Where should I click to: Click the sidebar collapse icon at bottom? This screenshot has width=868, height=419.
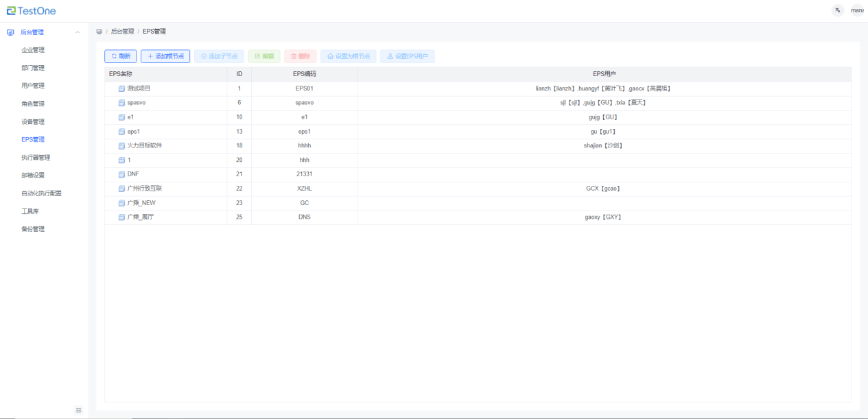pos(78,410)
